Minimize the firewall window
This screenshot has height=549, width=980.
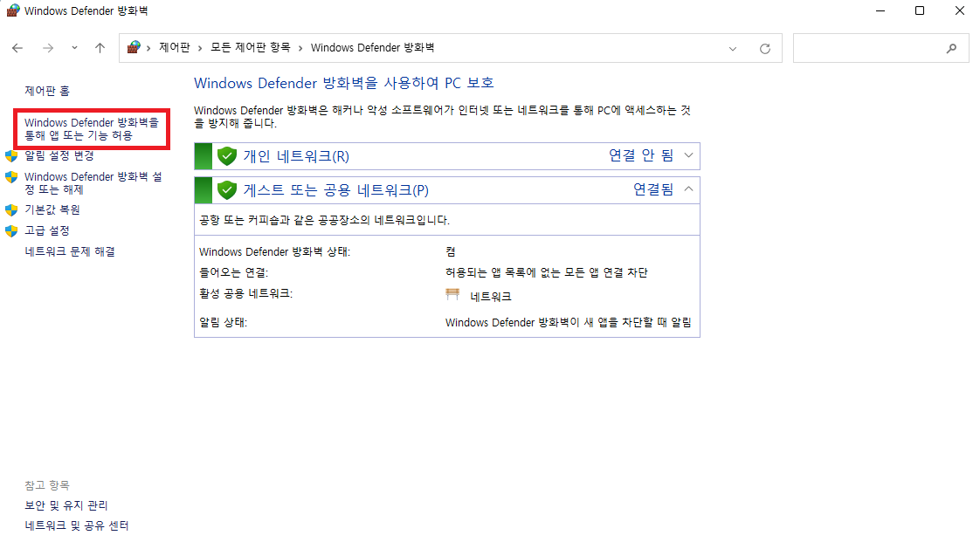(880, 10)
